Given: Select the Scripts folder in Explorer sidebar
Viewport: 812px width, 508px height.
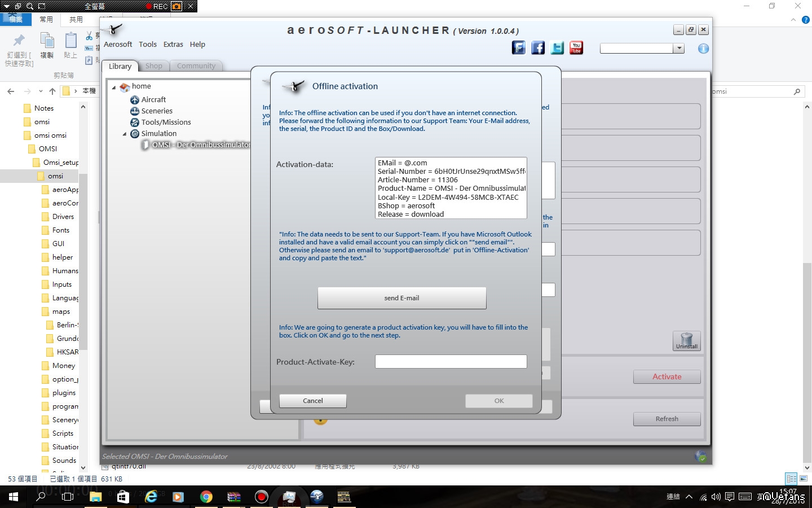Looking at the screenshot, I should pyautogui.click(x=63, y=433).
